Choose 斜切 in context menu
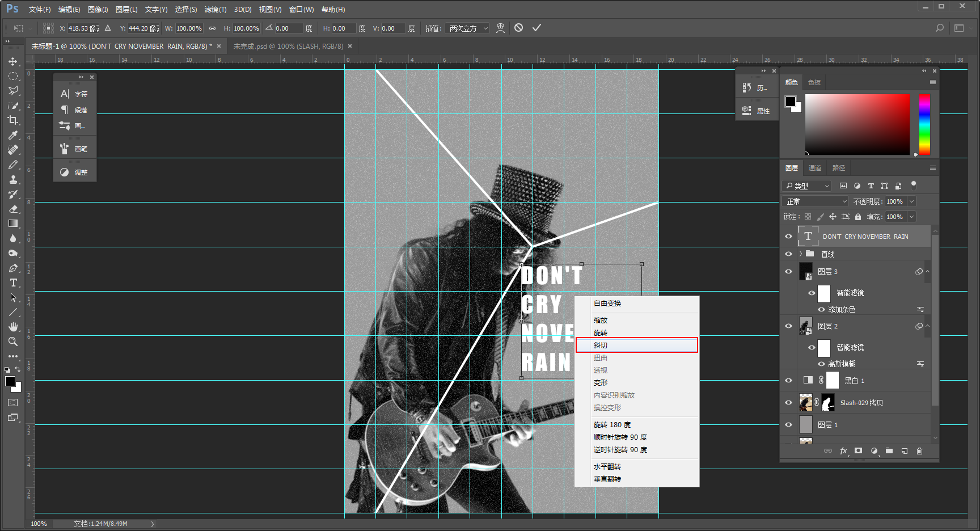This screenshot has width=980, height=531. (637, 345)
